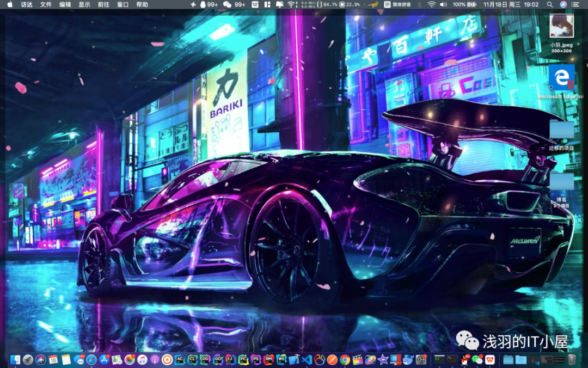Launch the Music app in Dock
The image size is (588, 368).
click(x=142, y=360)
